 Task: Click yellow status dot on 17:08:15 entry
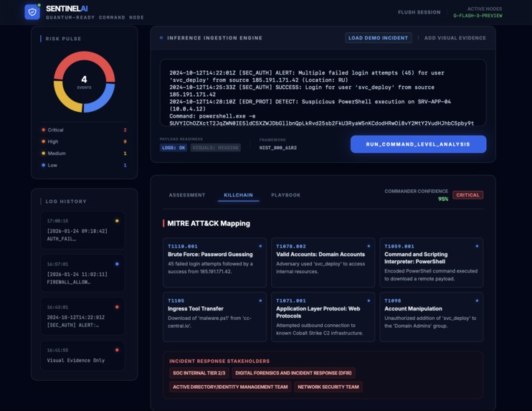[117, 221]
